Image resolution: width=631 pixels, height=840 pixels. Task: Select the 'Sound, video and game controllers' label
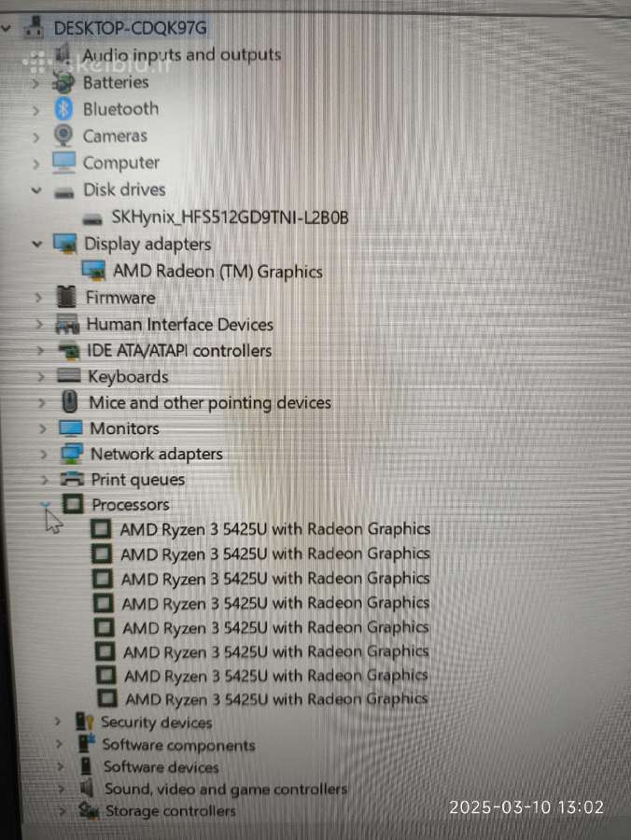(226, 789)
